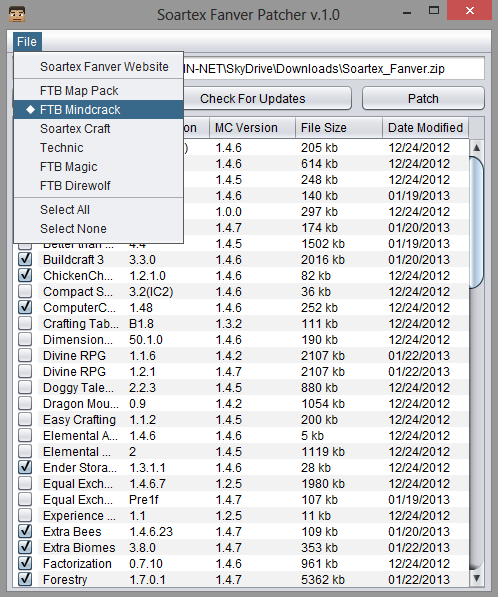
Task: Select FTB Direwolf preset
Action: pos(99,186)
